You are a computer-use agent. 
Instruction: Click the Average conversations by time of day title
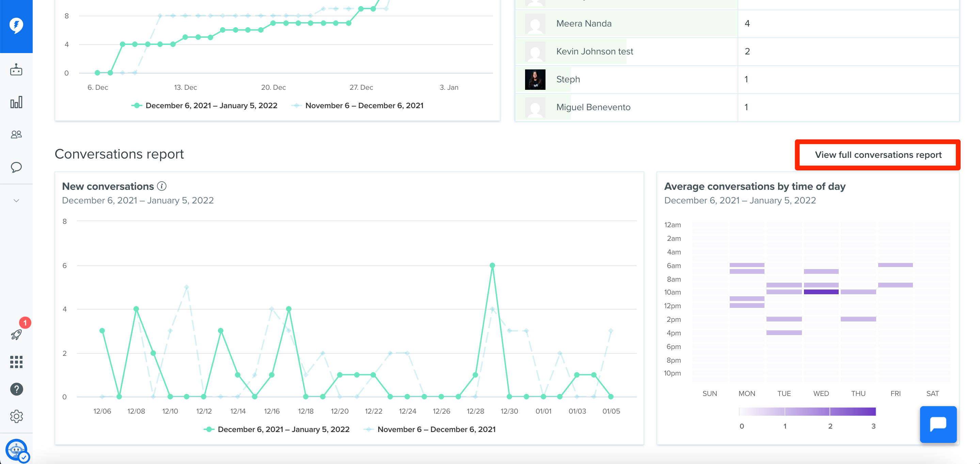click(754, 186)
